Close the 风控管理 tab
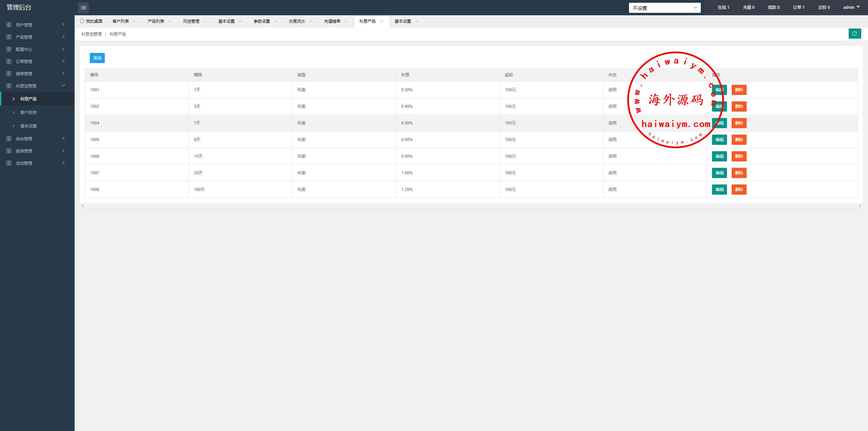 click(205, 21)
